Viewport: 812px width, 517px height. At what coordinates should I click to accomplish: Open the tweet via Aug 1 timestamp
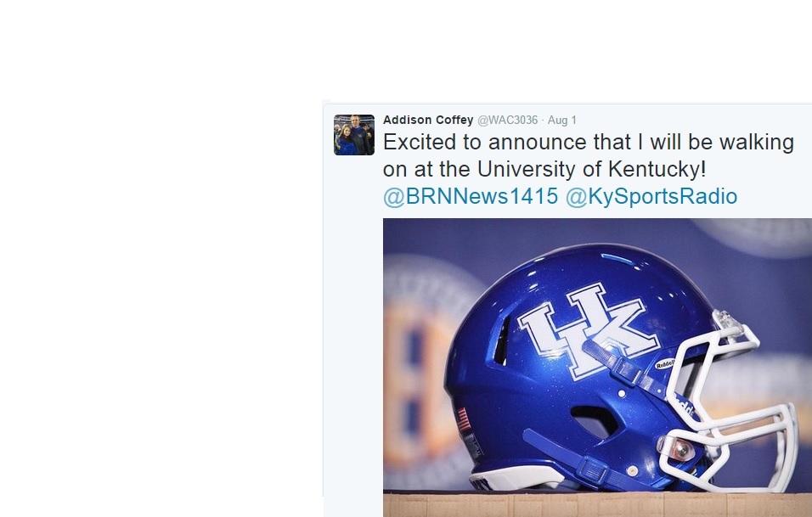click(x=562, y=120)
